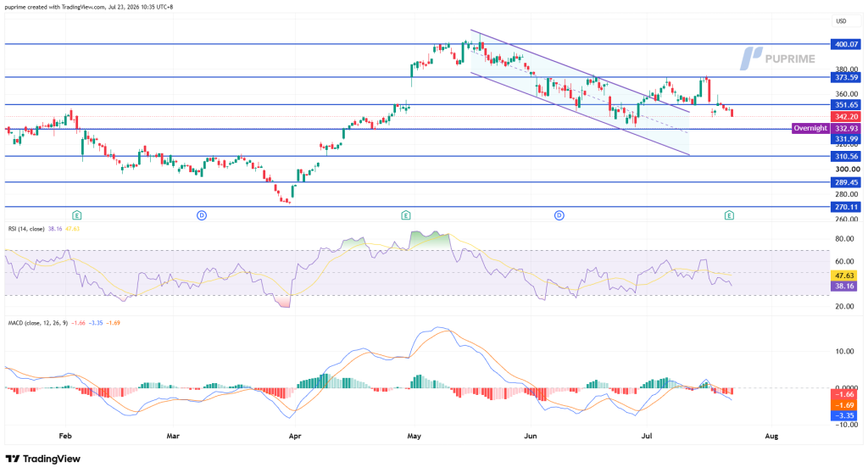Click the USD currency label

[x=841, y=21]
